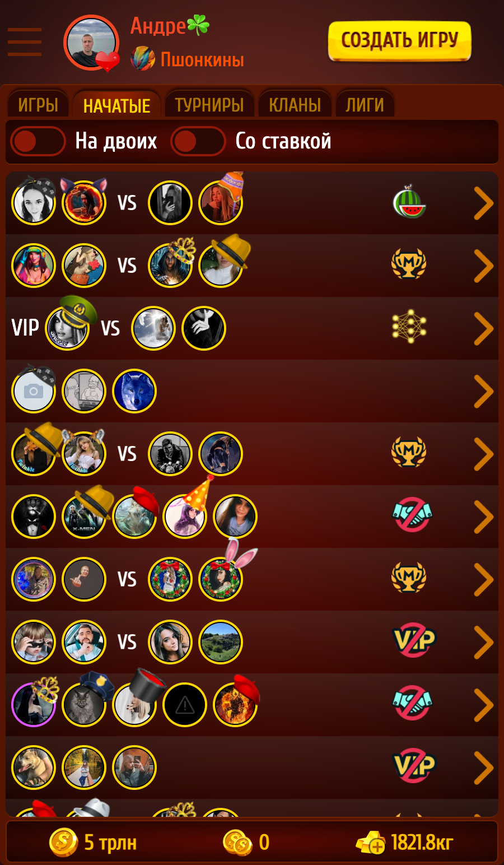Image resolution: width=504 pixels, height=865 pixels.
Task: Open Андре profile avatar
Action: [91, 43]
